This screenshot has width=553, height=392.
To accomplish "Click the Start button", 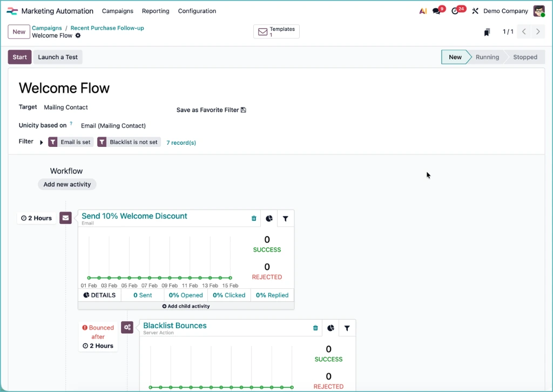I will point(20,57).
